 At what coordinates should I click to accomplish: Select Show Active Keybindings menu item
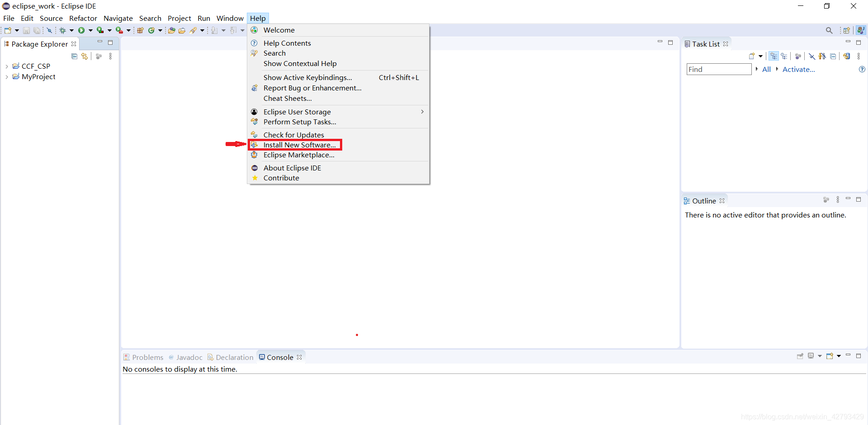click(x=338, y=77)
